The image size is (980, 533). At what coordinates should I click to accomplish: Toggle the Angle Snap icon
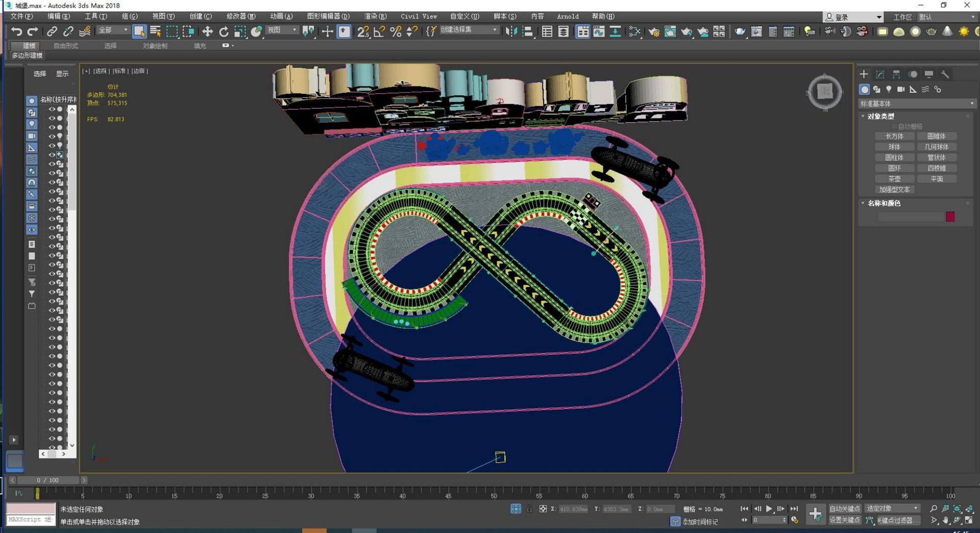coord(379,32)
